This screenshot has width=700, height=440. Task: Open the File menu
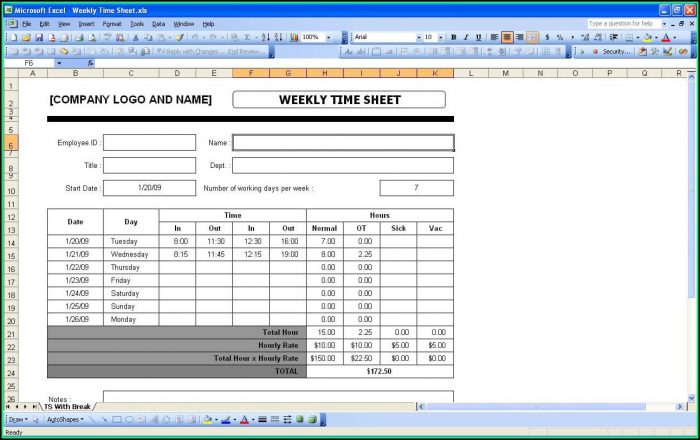tap(27, 24)
